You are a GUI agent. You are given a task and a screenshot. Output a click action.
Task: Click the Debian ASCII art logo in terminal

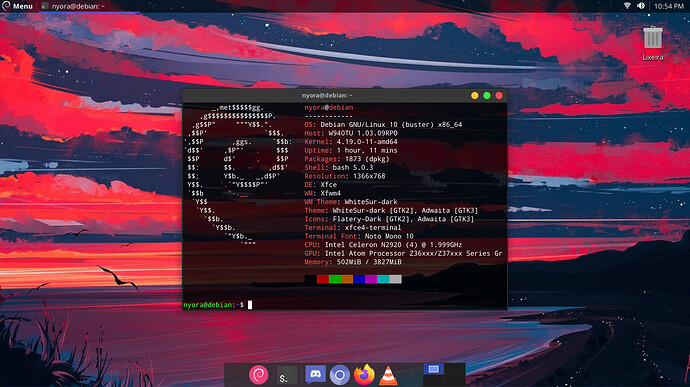238,176
